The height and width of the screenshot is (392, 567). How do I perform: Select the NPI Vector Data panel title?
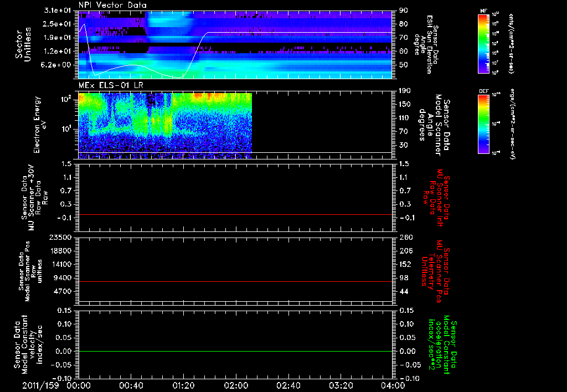113,5
